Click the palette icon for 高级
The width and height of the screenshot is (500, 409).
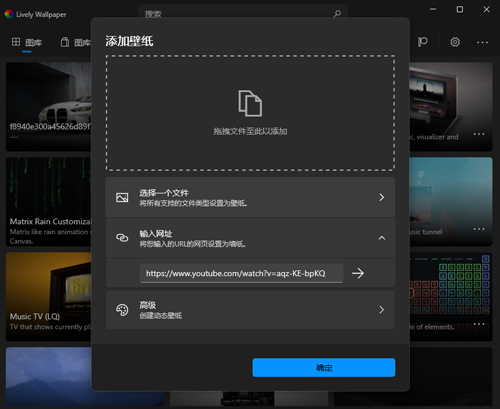[x=122, y=310]
